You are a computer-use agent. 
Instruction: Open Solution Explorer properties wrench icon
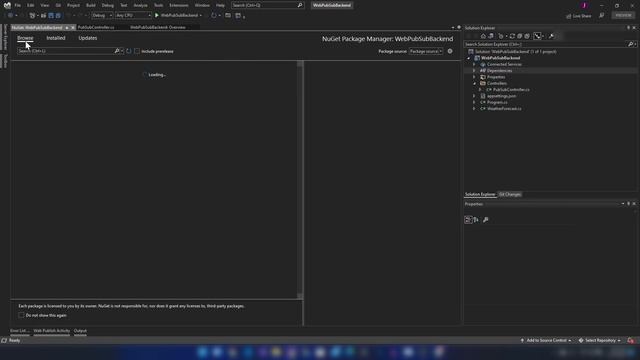pyautogui.click(x=551, y=36)
